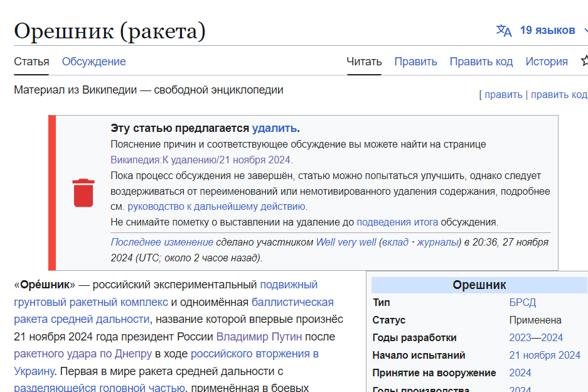
Task: Open the История tab
Action: (547, 62)
